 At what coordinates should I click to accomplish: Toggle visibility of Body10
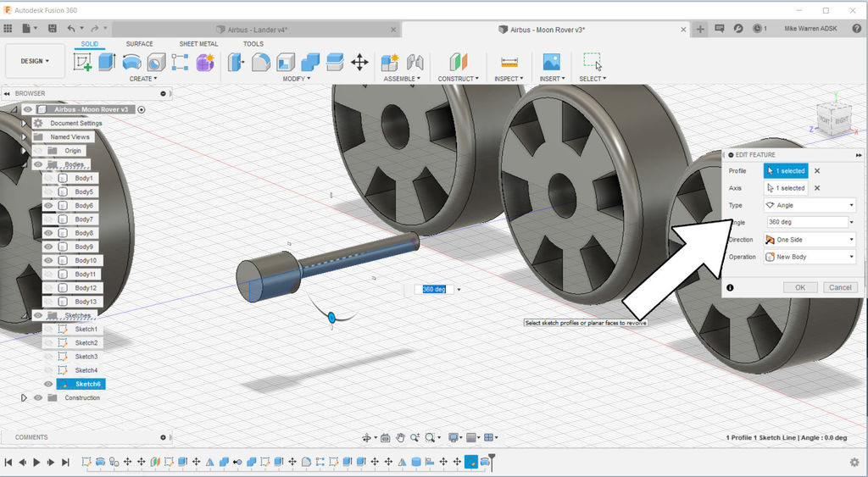[x=48, y=260]
